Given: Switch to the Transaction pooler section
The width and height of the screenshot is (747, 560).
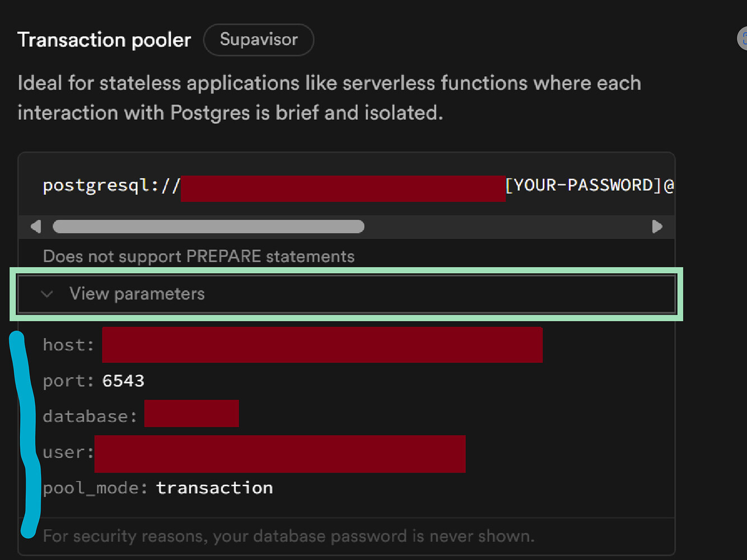Looking at the screenshot, I should [x=104, y=39].
